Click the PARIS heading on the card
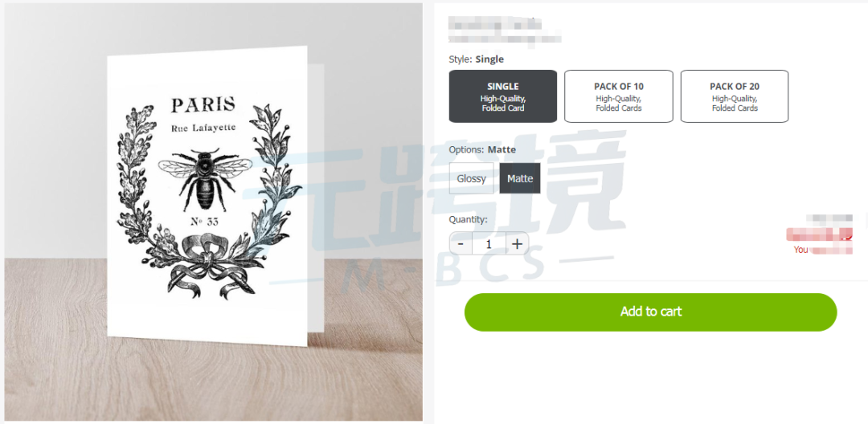The image size is (868, 424). point(203,104)
